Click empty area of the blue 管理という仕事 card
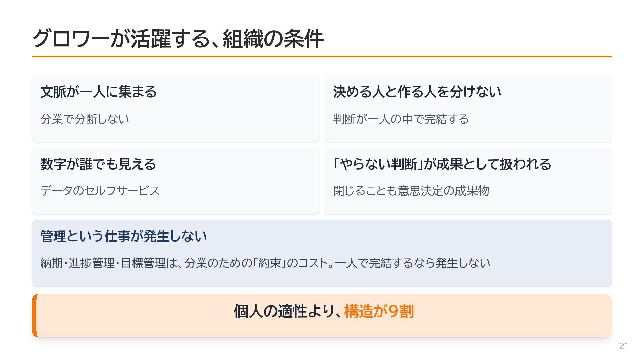The height and width of the screenshot is (362, 644). click(550, 241)
